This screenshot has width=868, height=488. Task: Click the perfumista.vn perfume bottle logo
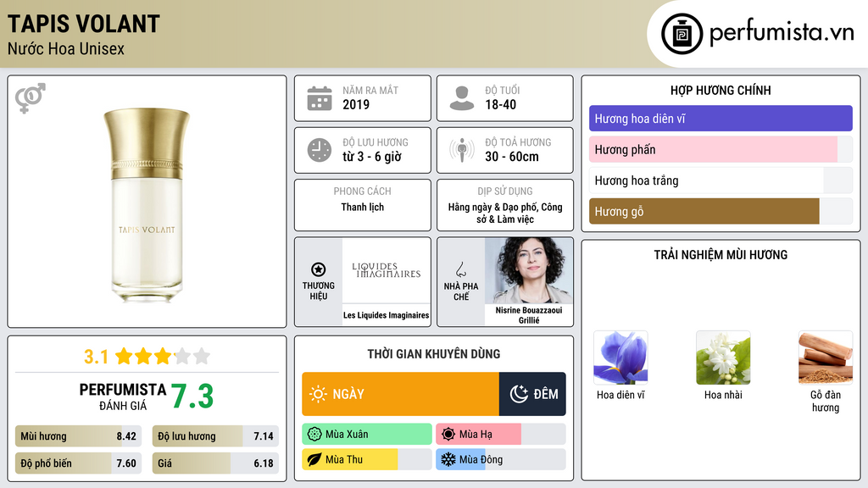(x=682, y=34)
